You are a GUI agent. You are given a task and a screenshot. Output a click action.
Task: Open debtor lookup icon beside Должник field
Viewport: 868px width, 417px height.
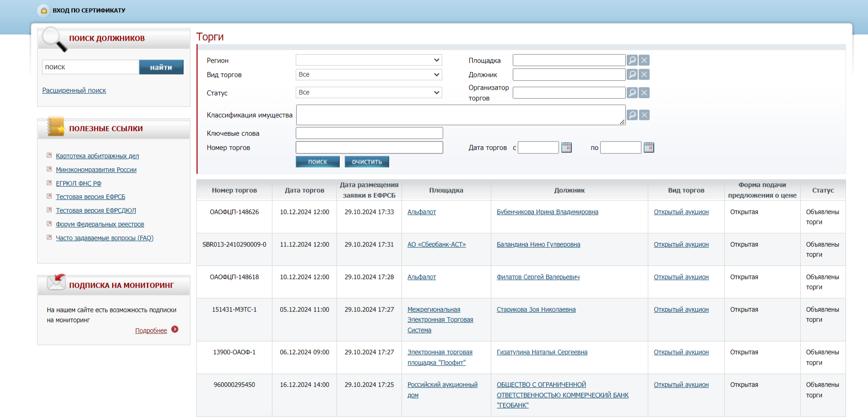tap(632, 74)
